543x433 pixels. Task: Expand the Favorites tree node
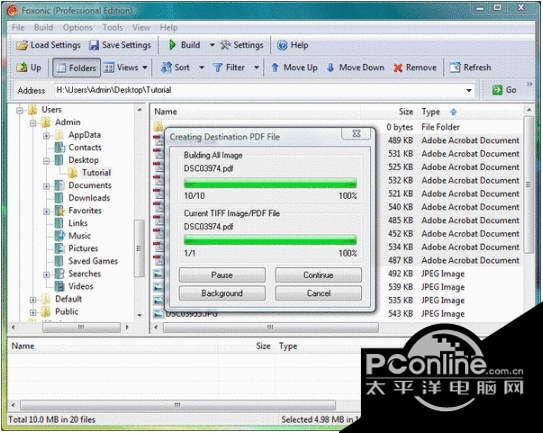(46, 211)
